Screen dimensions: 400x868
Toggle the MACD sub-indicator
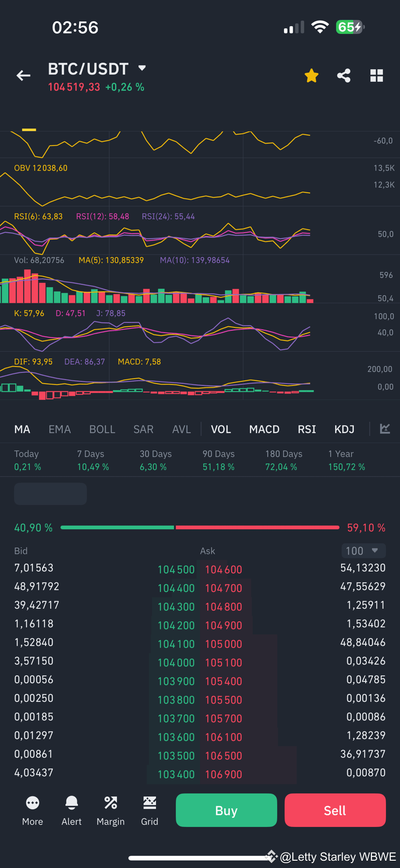pyautogui.click(x=264, y=429)
